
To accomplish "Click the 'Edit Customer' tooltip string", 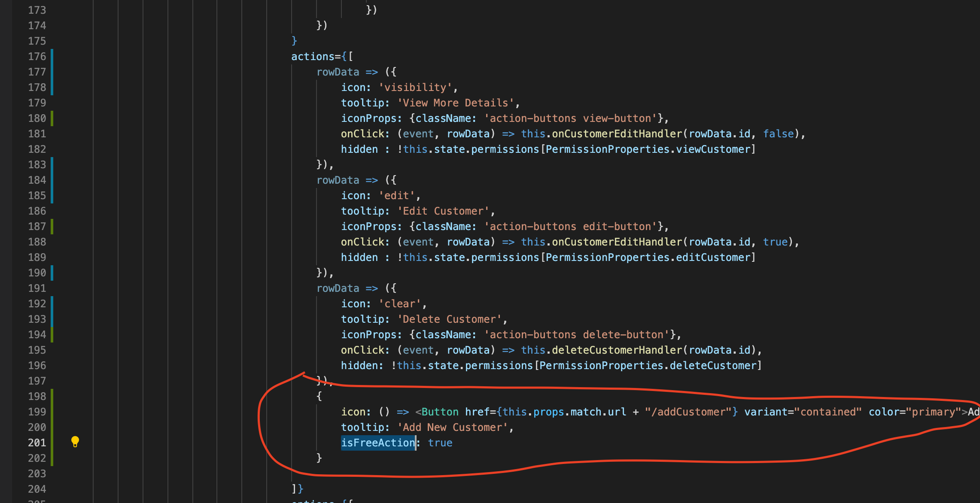I will pos(443,211).
